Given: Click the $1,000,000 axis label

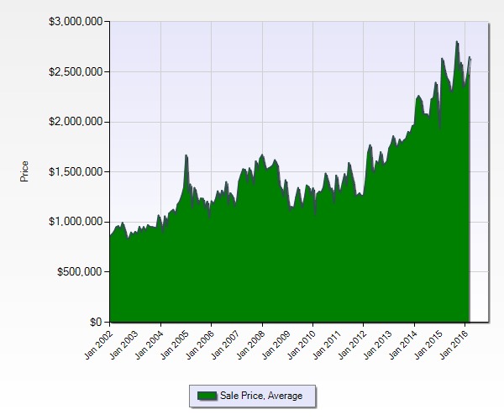Looking at the screenshot, I should [76, 222].
